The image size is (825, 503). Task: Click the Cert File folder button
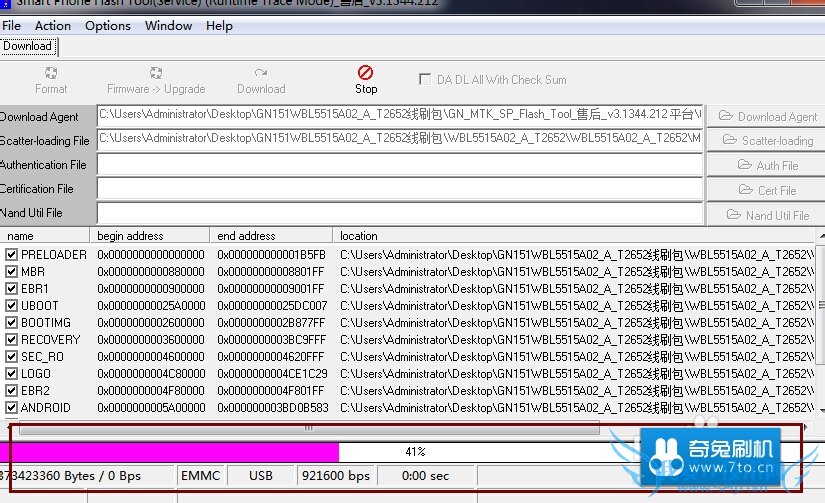pos(767,189)
